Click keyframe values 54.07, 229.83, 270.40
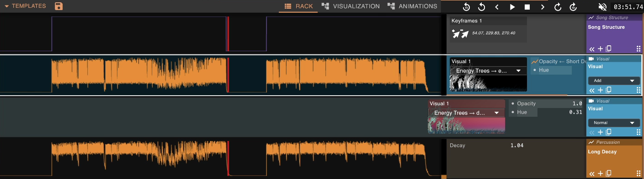 [494, 33]
